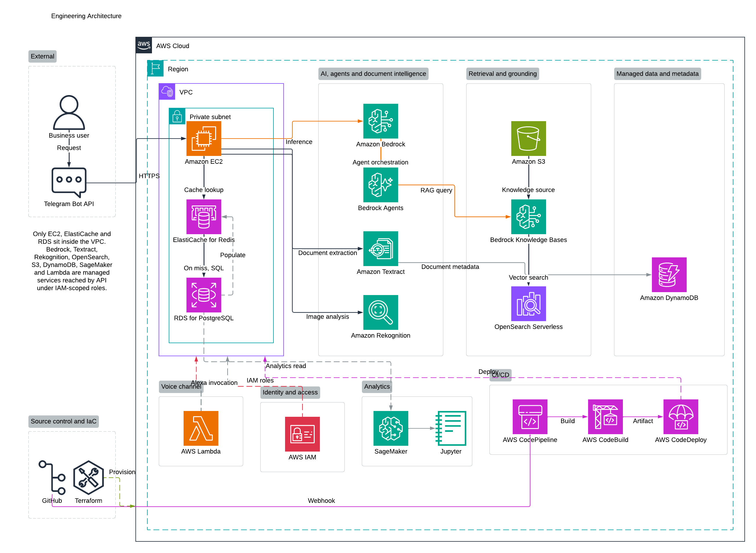Viewport: 756px width, 553px height.
Task: Select the Bedrock Knowledge Bases icon
Action: click(x=529, y=217)
